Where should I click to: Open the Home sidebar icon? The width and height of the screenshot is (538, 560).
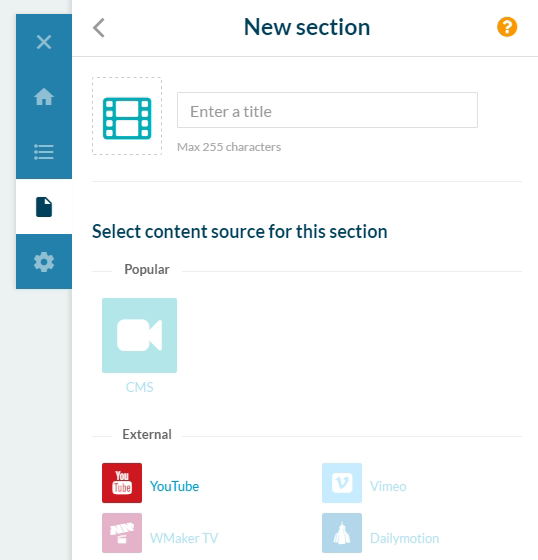click(44, 97)
